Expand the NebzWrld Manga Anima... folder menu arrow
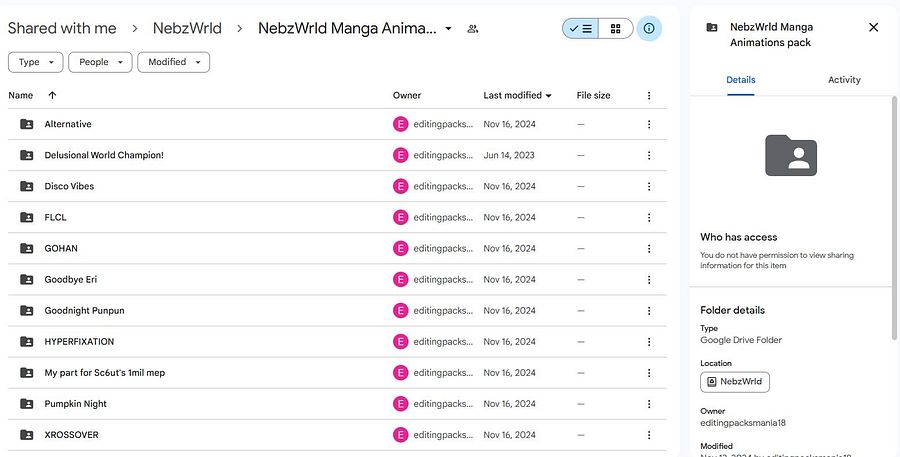The height and width of the screenshot is (457, 900). [x=448, y=29]
